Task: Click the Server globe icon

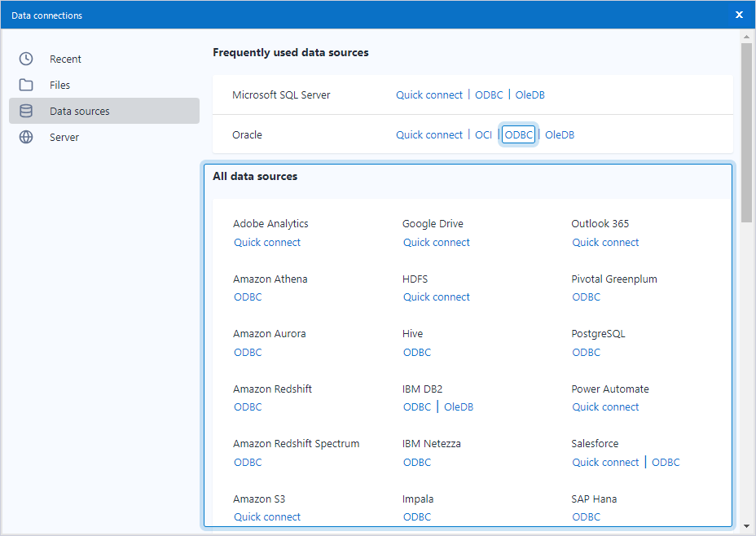Action: pos(24,137)
